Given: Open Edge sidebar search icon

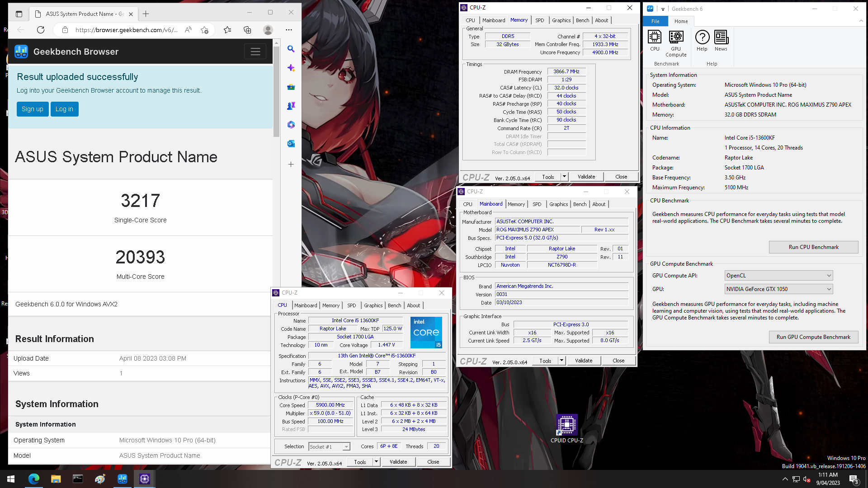Looking at the screenshot, I should point(291,49).
